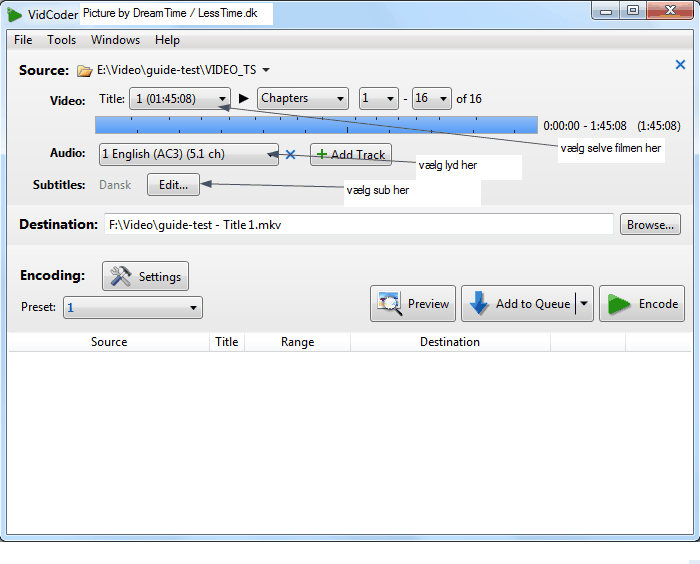Click the green plus Add Track button
The height and width of the screenshot is (564, 700).
tap(351, 155)
